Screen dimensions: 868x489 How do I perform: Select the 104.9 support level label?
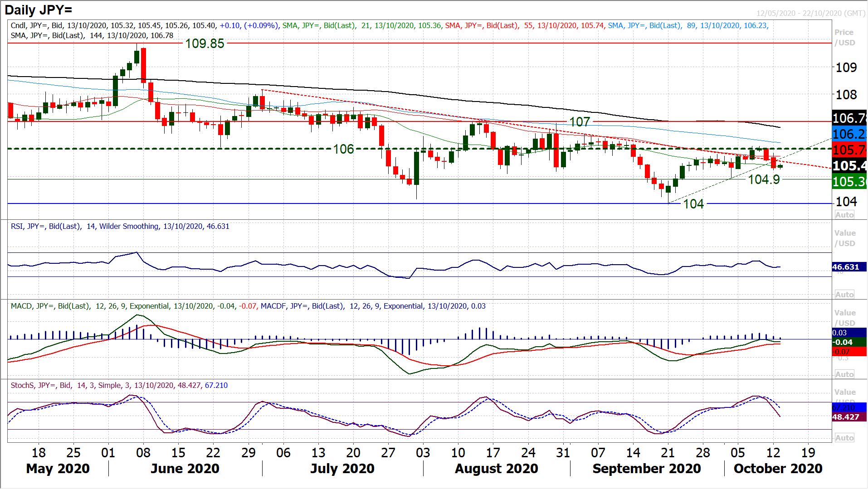coord(764,179)
